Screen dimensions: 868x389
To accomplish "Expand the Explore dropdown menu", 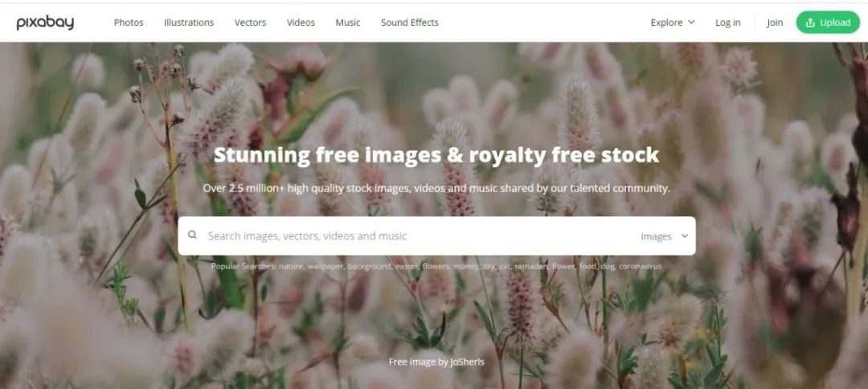I will point(673,23).
